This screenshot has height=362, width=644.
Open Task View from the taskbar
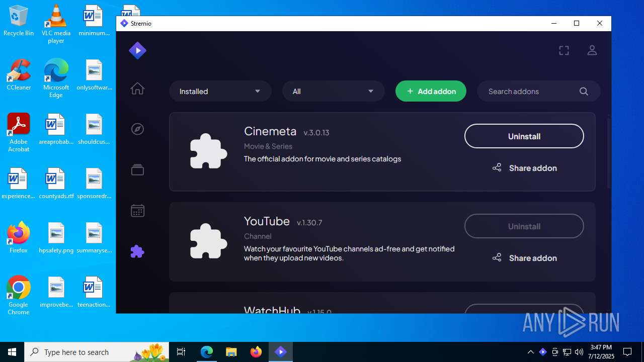[182, 352]
